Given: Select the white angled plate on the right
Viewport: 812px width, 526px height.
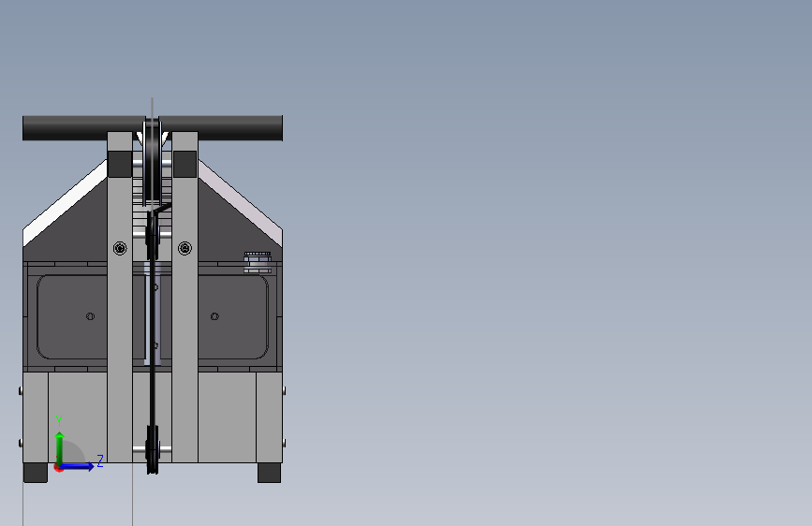Looking at the screenshot, I should tap(241, 203).
